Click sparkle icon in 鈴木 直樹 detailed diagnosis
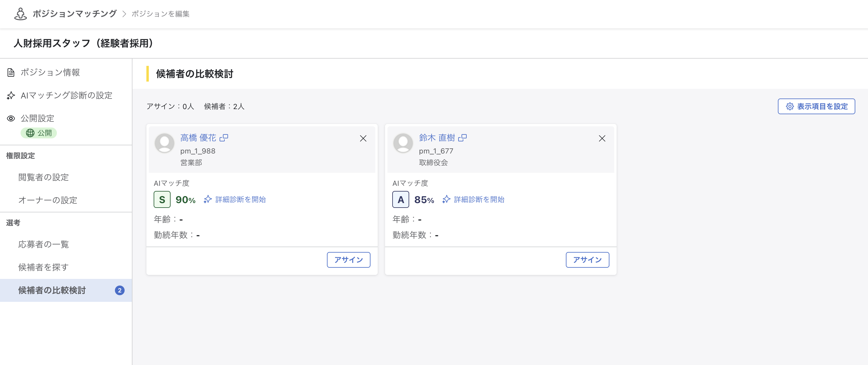 pos(446,199)
